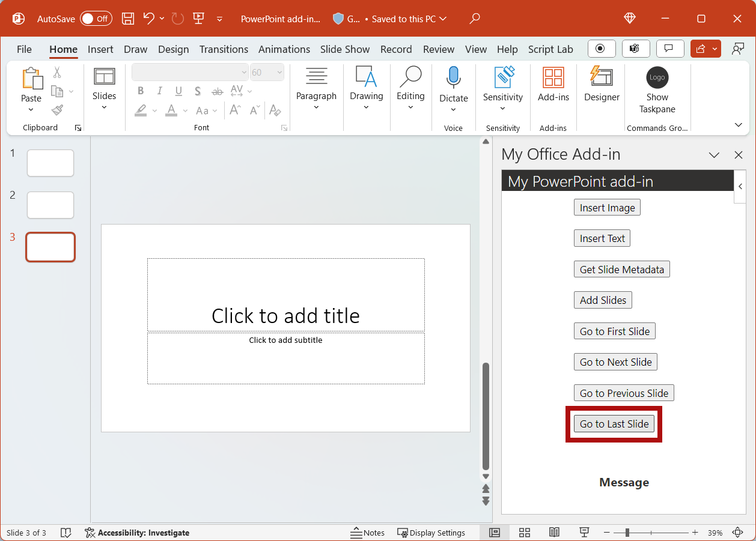Expand the task pane options chevron

click(x=714, y=155)
